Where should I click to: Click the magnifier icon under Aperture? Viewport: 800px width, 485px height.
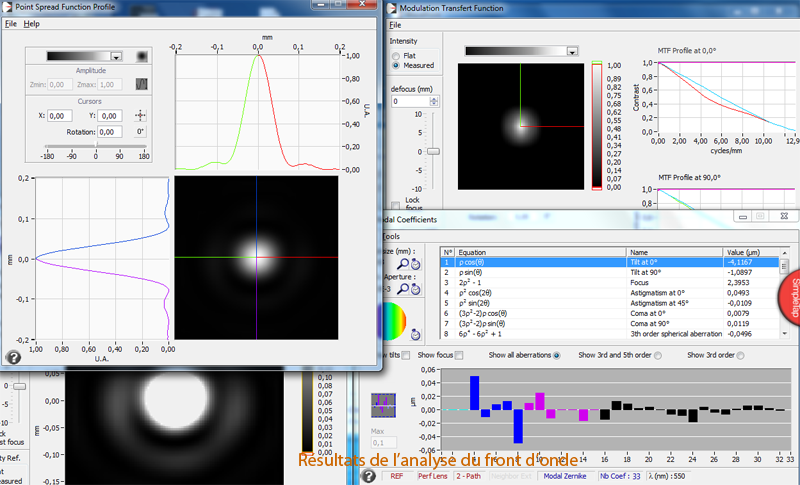point(403,289)
